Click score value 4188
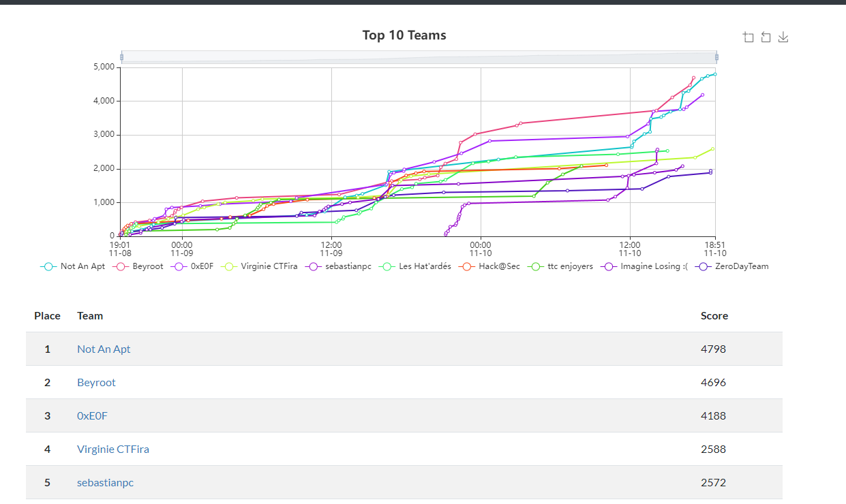 713,415
